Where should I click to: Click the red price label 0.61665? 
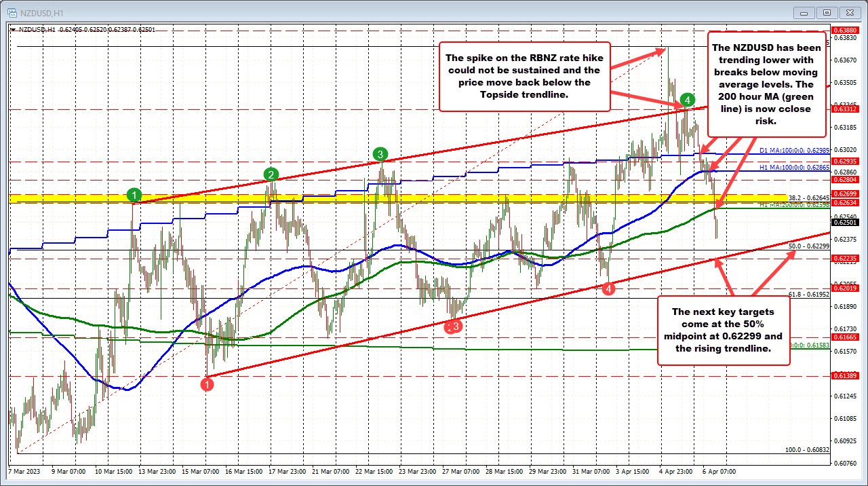tap(844, 337)
